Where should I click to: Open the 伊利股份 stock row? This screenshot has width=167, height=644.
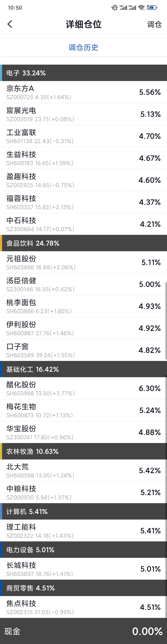pos(83,328)
